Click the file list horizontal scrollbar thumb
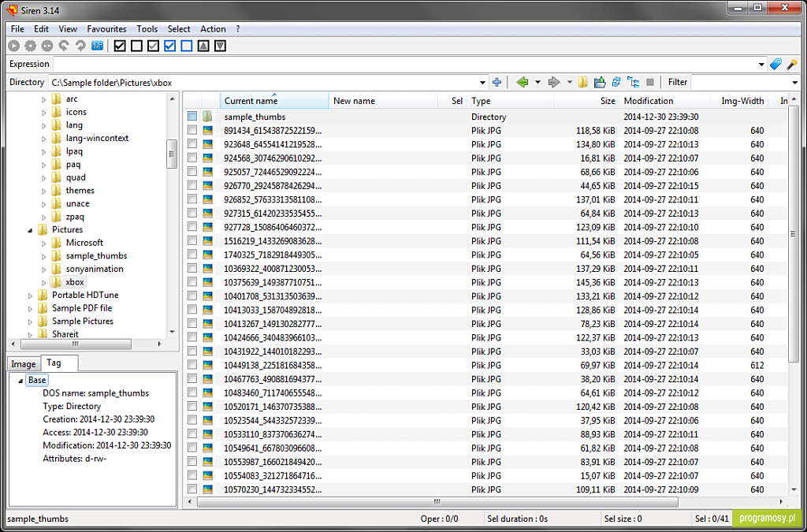 (x=437, y=501)
